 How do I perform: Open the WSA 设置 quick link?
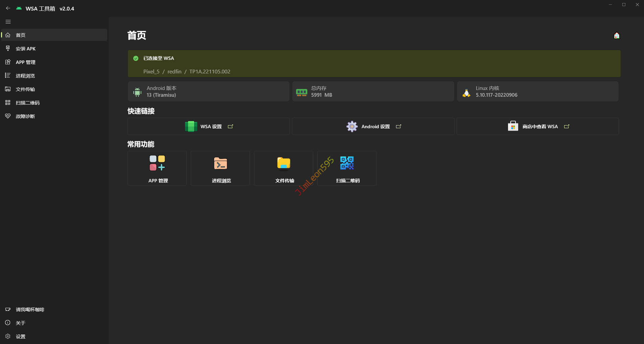tap(209, 127)
